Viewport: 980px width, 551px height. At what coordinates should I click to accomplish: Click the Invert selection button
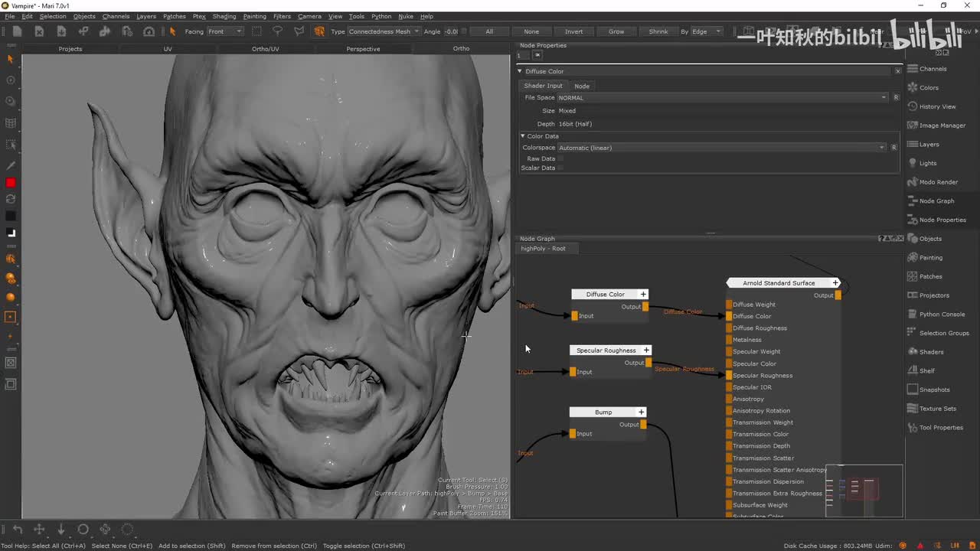coord(573,31)
